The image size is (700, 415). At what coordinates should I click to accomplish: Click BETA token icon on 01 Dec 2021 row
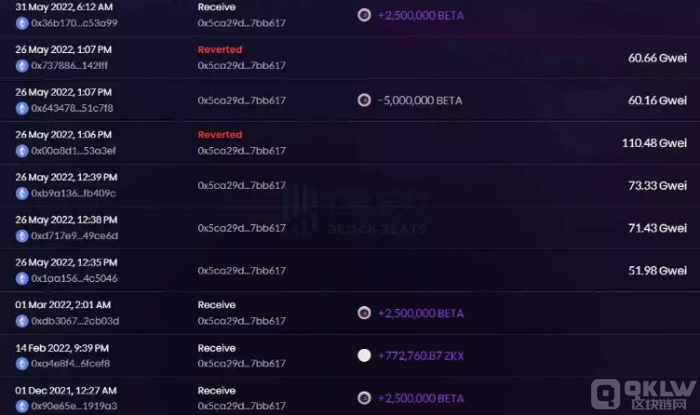[x=364, y=398]
